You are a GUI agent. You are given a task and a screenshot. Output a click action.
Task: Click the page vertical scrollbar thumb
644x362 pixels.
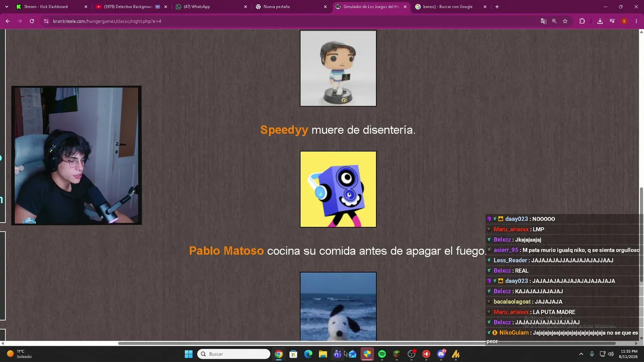coord(641,234)
